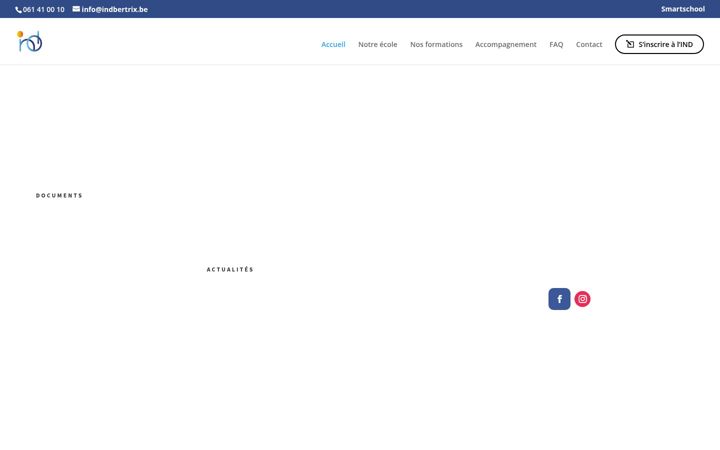
Task: Open the Smartschool link
Action: [x=683, y=9]
